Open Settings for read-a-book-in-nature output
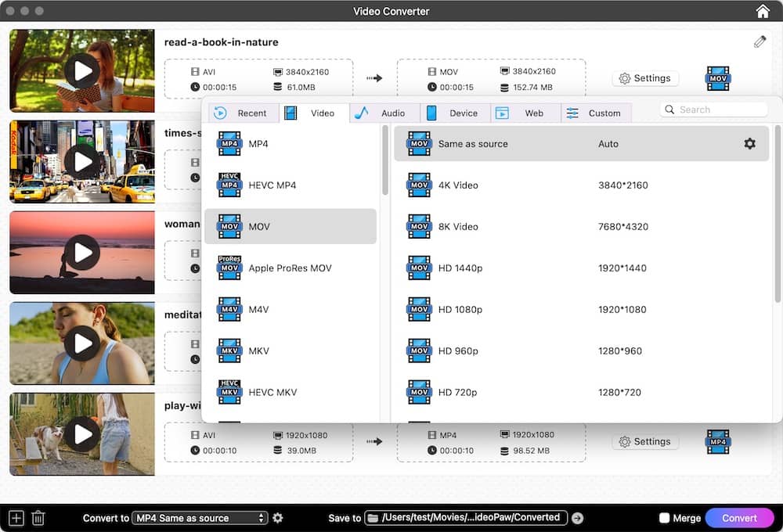This screenshot has height=532, width=783. (645, 78)
